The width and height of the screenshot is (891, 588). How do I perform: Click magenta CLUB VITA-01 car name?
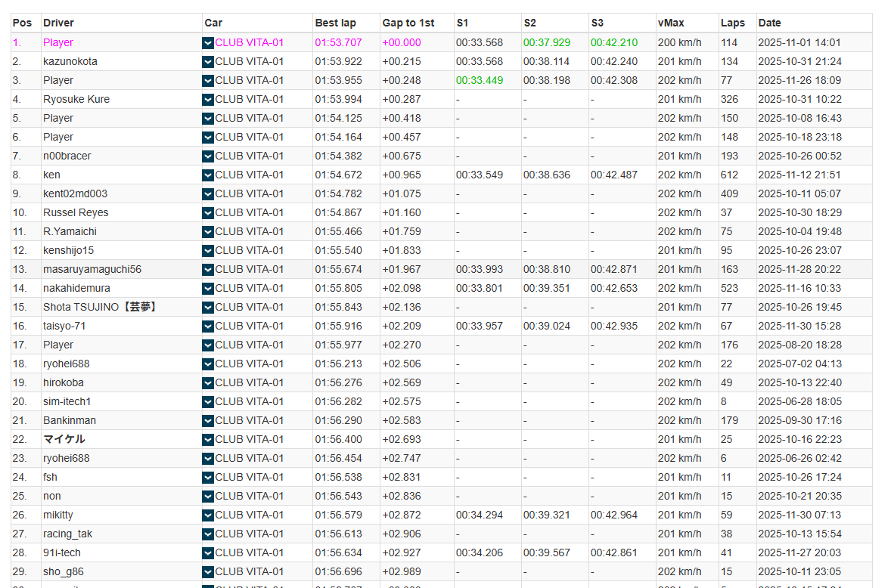[250, 42]
